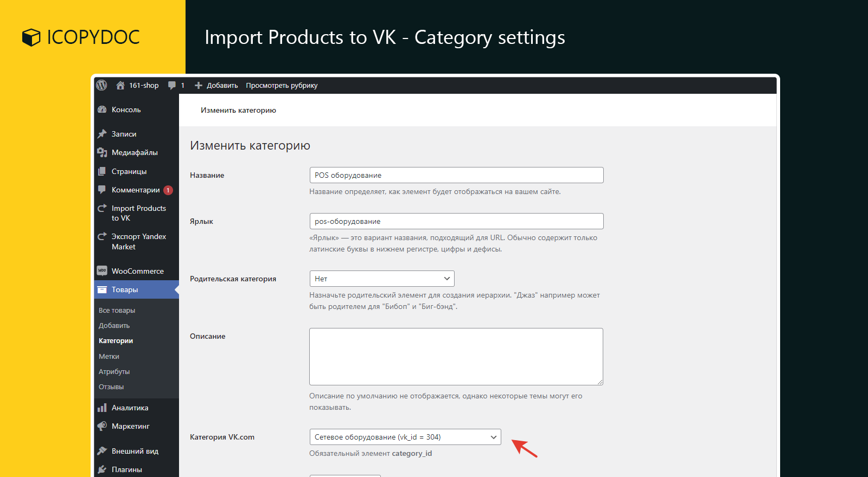Click the WooCommerce logo icon
868x477 pixels.
point(102,270)
